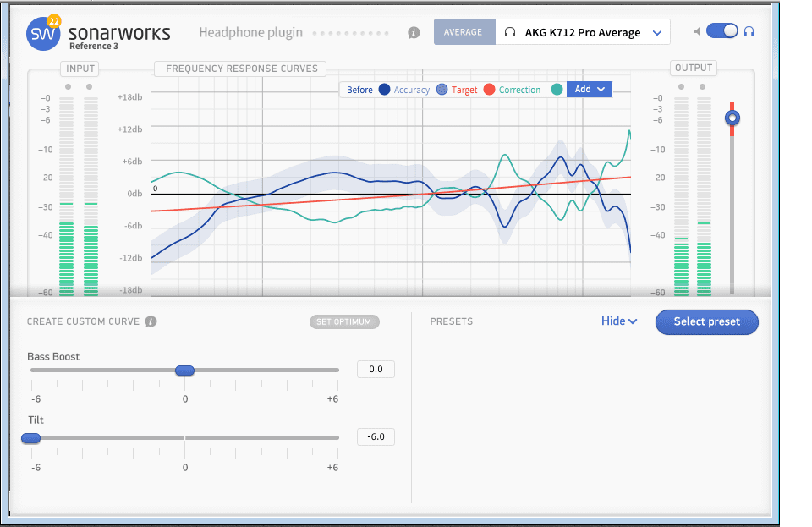The height and width of the screenshot is (527, 812).
Task: Click the Reference 3 subtitle text
Action: tap(94, 46)
